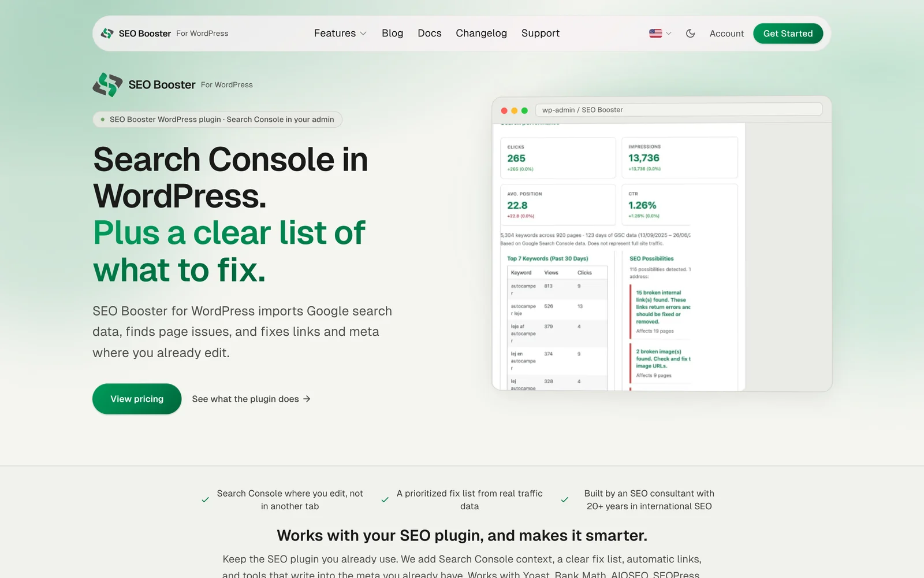The image size is (924, 578).
Task: Click the Get Started button
Action: 788,34
